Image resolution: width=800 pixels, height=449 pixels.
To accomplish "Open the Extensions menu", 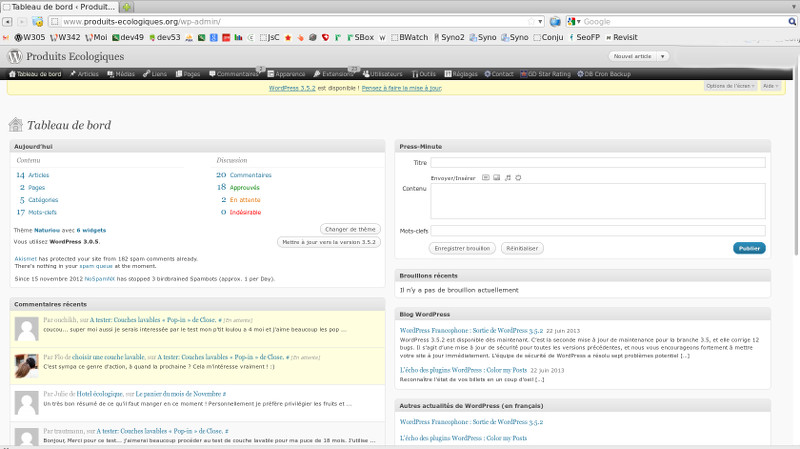I will click(334, 74).
